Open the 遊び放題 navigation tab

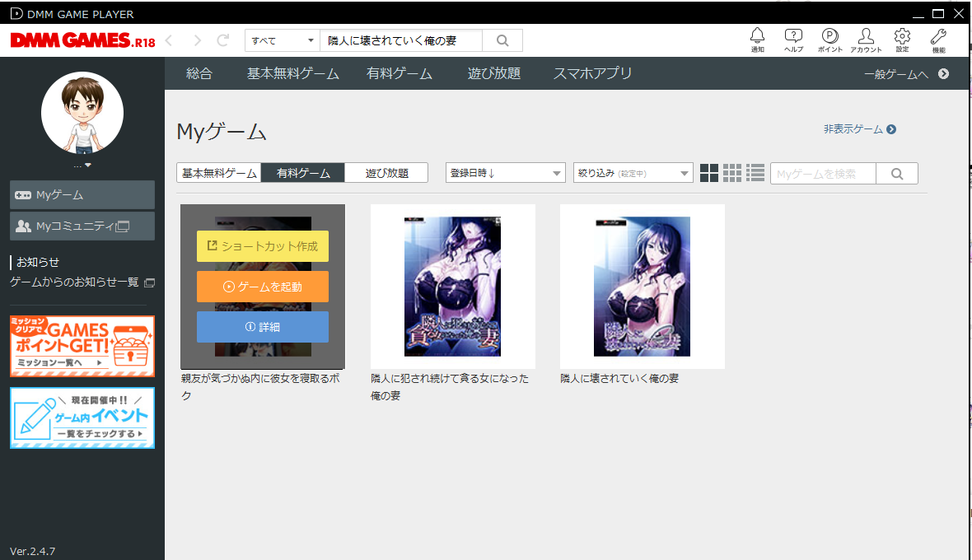tap(494, 74)
